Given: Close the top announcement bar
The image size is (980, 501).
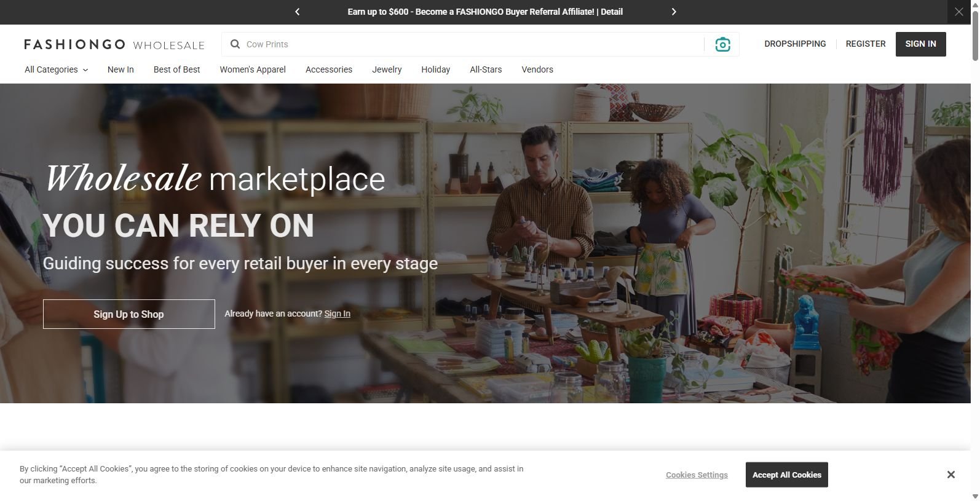Looking at the screenshot, I should (x=958, y=12).
